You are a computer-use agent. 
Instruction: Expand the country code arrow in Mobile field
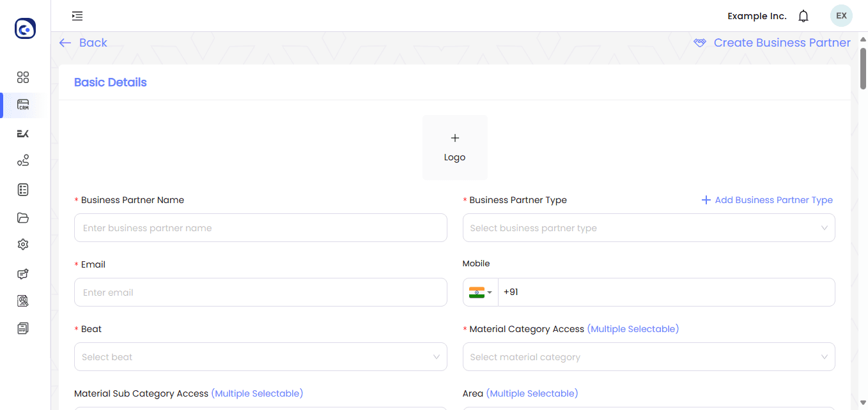[490, 292]
